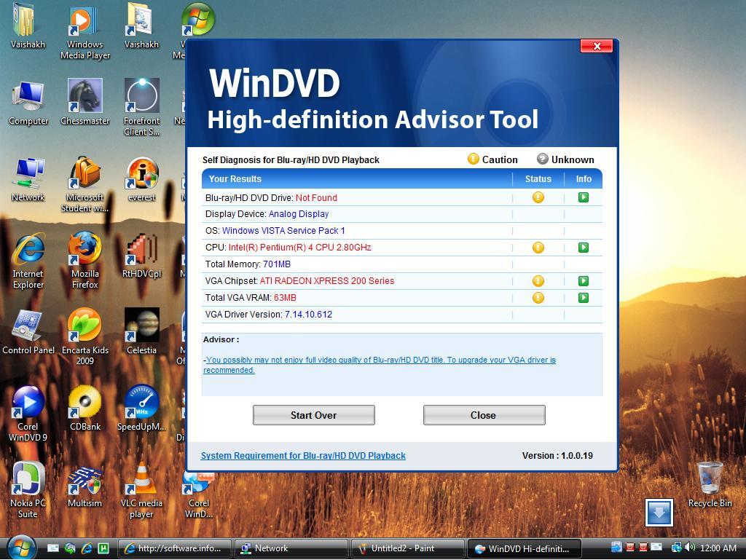This screenshot has width=746, height=560.
Task: Click the Caution legend icon above the results
Action: tap(474, 159)
